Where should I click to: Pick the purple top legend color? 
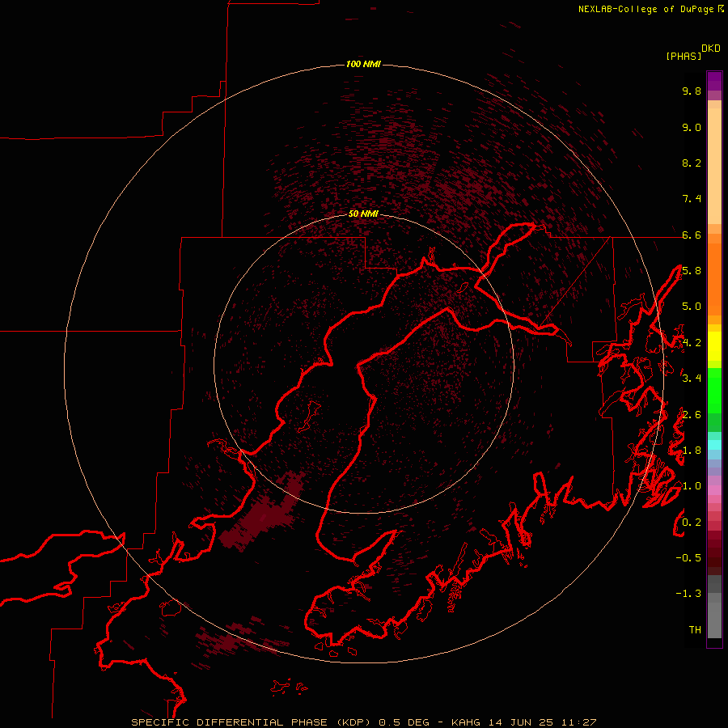[714, 81]
